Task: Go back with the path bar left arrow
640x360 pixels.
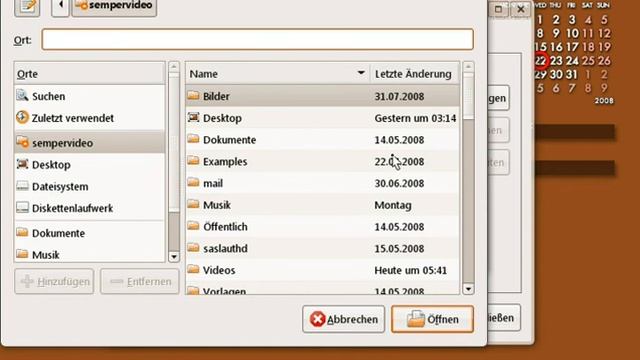Action: (60, 7)
